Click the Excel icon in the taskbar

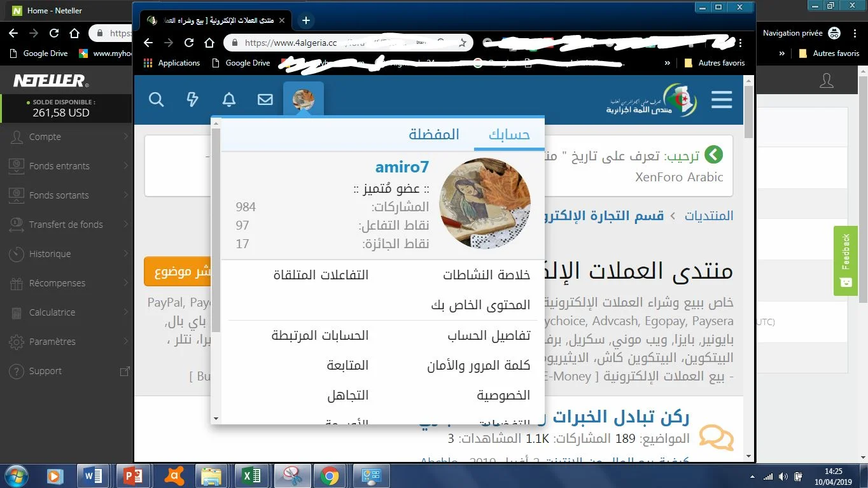click(x=251, y=475)
